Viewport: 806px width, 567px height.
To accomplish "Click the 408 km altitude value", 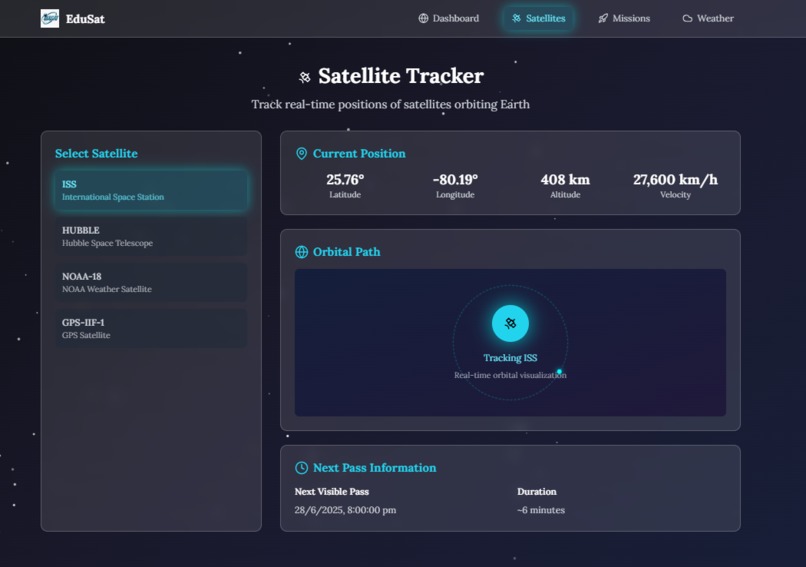I will click(x=565, y=179).
